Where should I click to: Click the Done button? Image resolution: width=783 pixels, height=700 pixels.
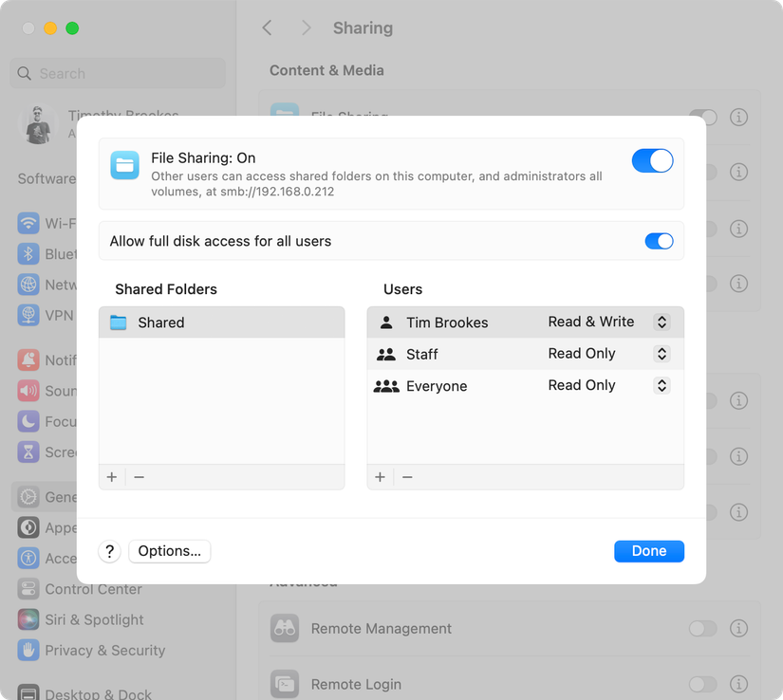(649, 551)
